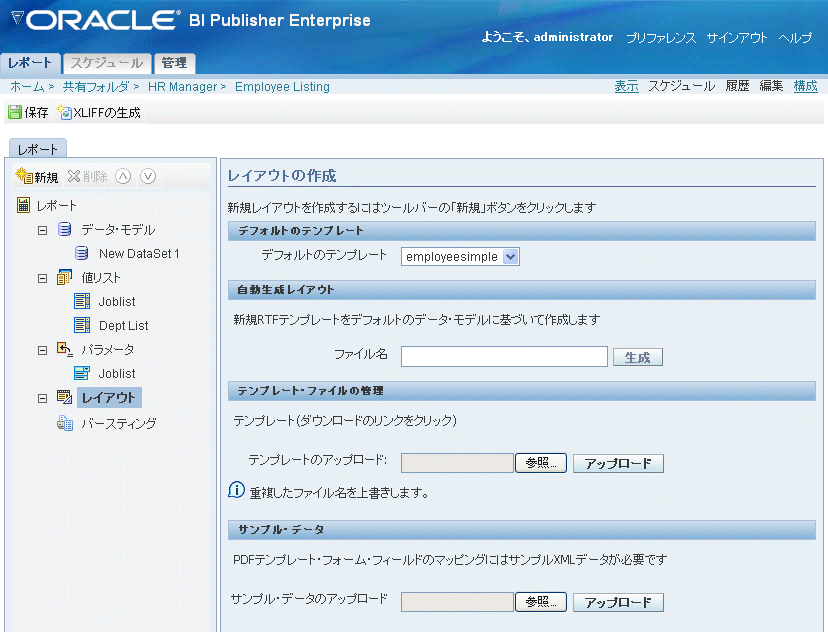Click 参照 next to サンプル・データのアップロード
The width and height of the screenshot is (828, 632).
(541, 602)
